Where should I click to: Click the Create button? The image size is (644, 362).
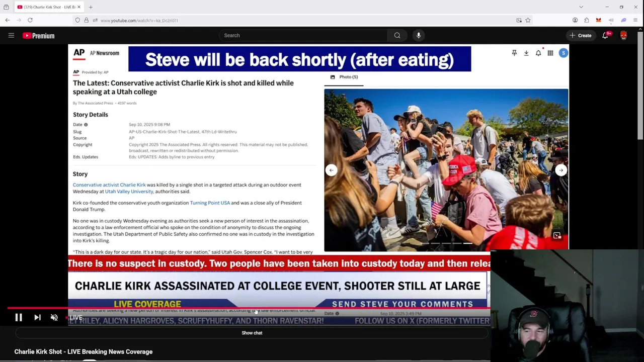tap(580, 35)
